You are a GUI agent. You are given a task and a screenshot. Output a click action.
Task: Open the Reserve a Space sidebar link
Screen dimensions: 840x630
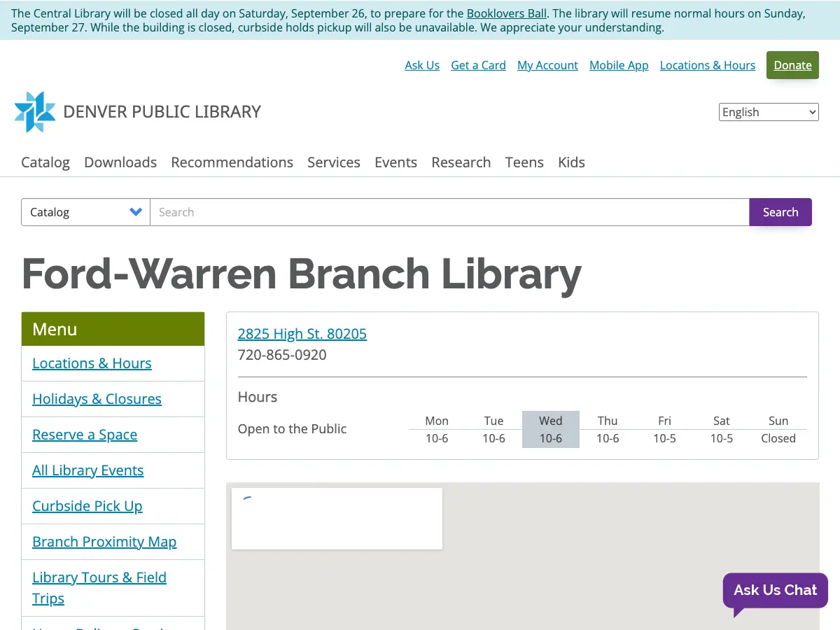(x=85, y=435)
